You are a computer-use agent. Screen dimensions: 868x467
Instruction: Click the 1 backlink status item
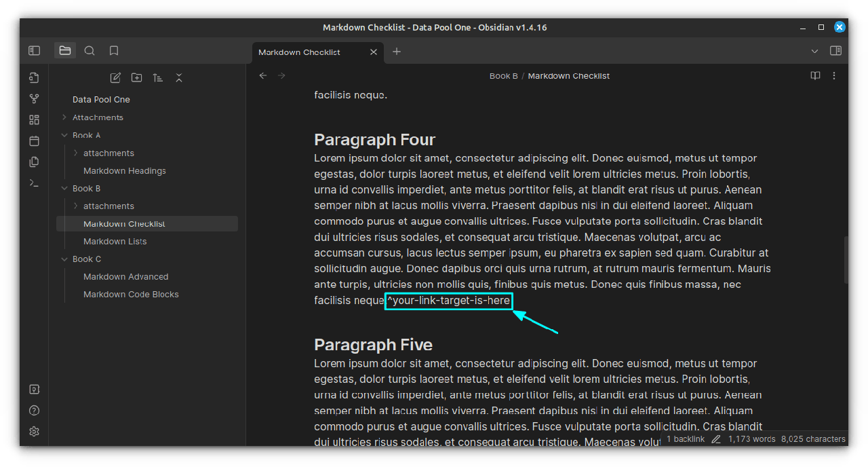coord(686,439)
